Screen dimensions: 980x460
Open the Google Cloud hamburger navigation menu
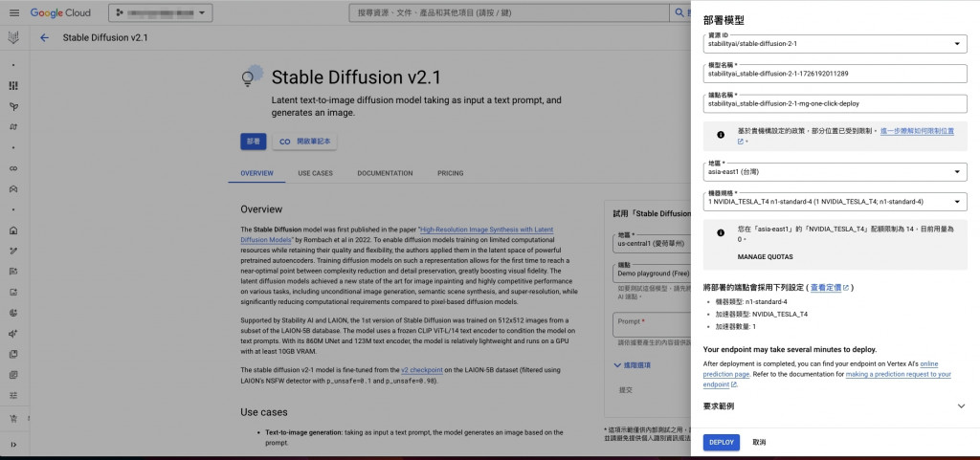[x=14, y=12]
